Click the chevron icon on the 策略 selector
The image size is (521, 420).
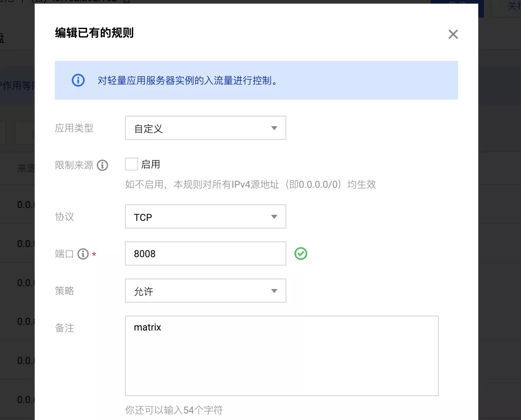(274, 291)
